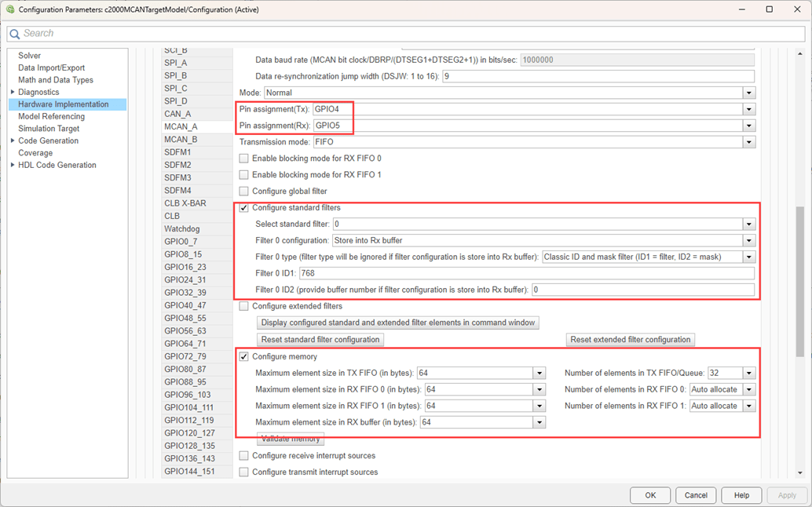
Task: Open the Pin assignment(Tx) dropdown
Action: (x=748, y=109)
